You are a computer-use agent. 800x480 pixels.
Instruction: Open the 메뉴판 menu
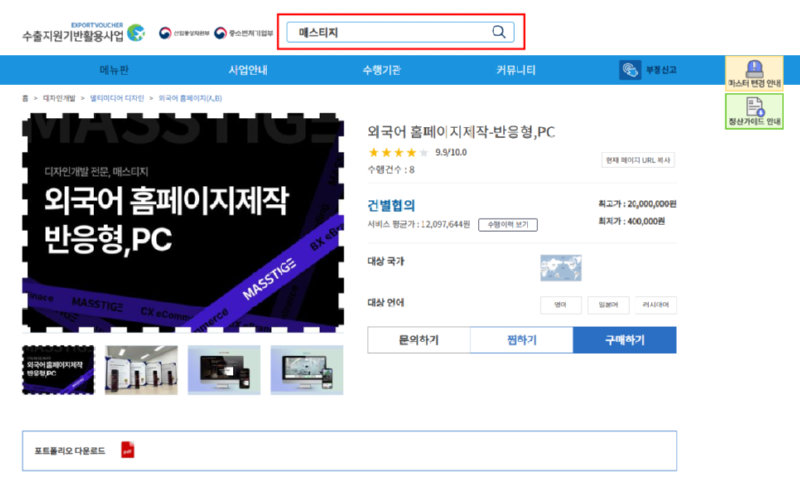click(x=114, y=70)
